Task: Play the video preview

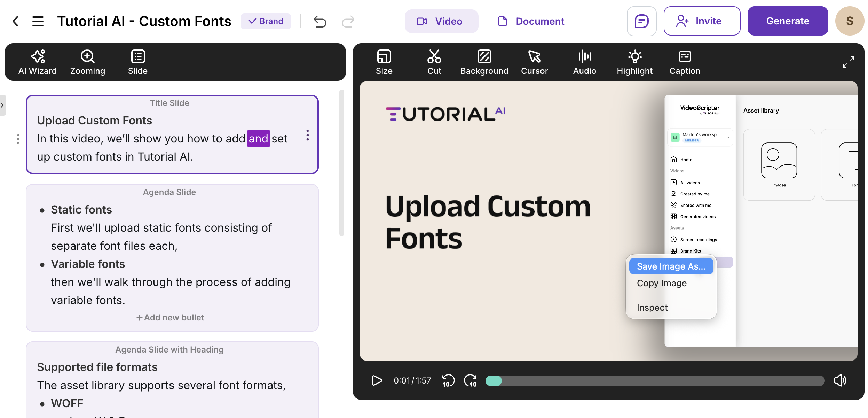Action: [x=377, y=380]
